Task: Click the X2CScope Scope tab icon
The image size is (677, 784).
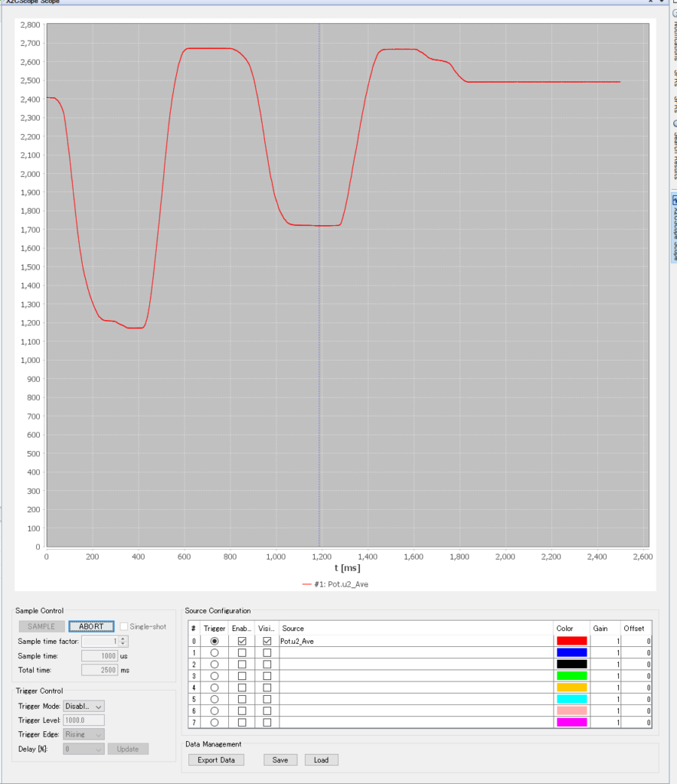Action: [x=674, y=201]
